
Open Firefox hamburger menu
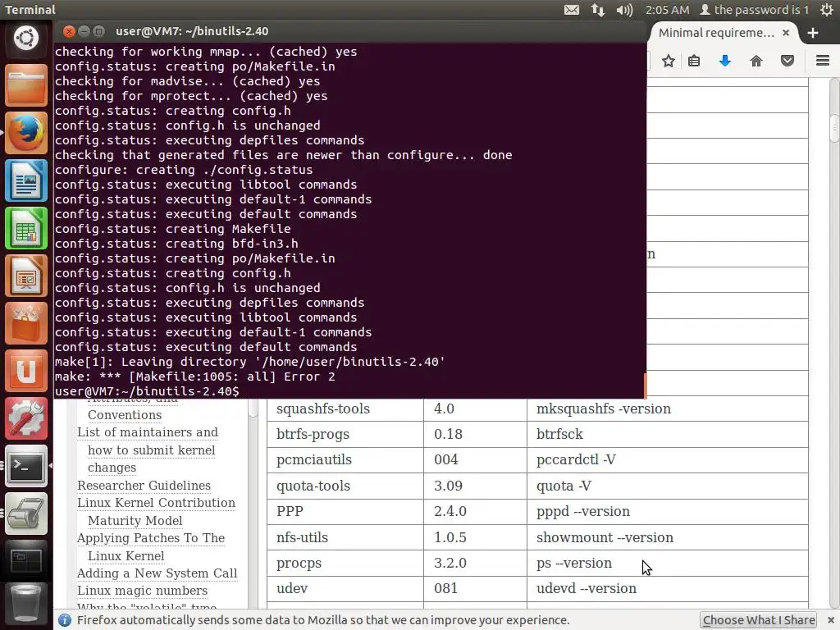point(823,61)
